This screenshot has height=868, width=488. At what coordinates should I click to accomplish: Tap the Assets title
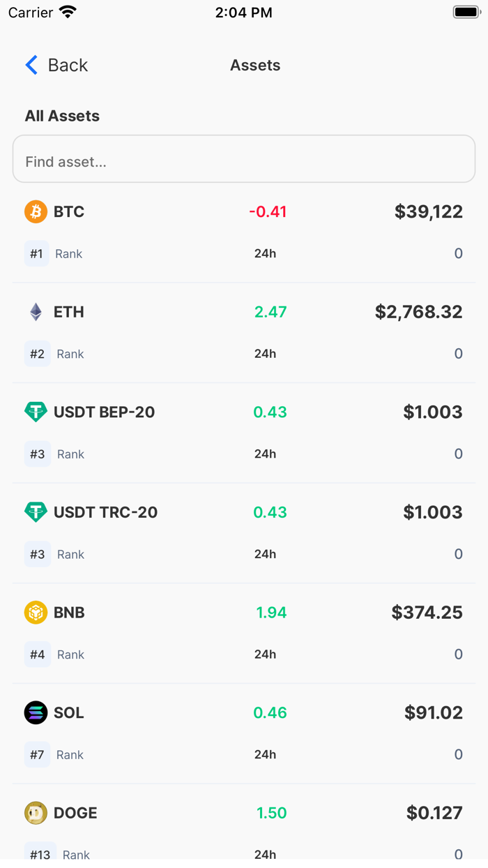pos(255,65)
